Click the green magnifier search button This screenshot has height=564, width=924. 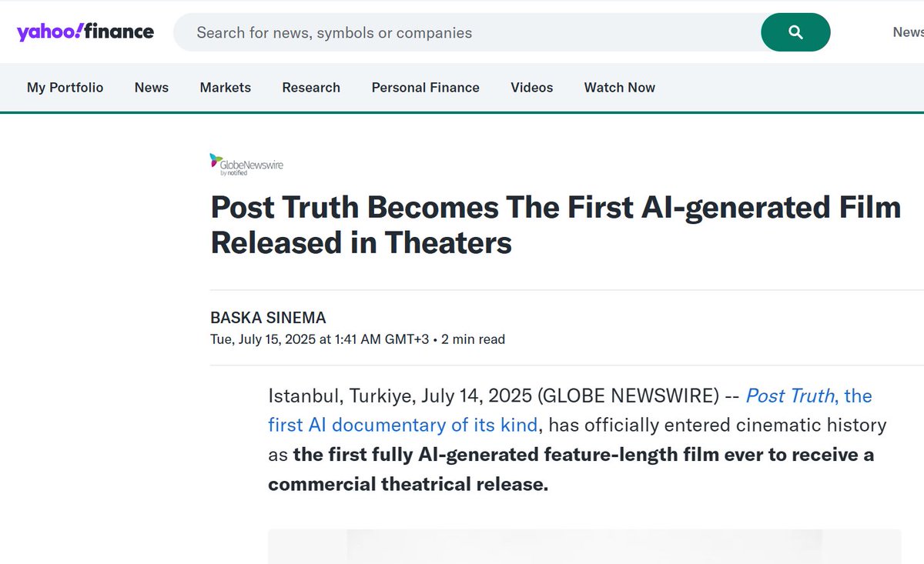click(795, 32)
